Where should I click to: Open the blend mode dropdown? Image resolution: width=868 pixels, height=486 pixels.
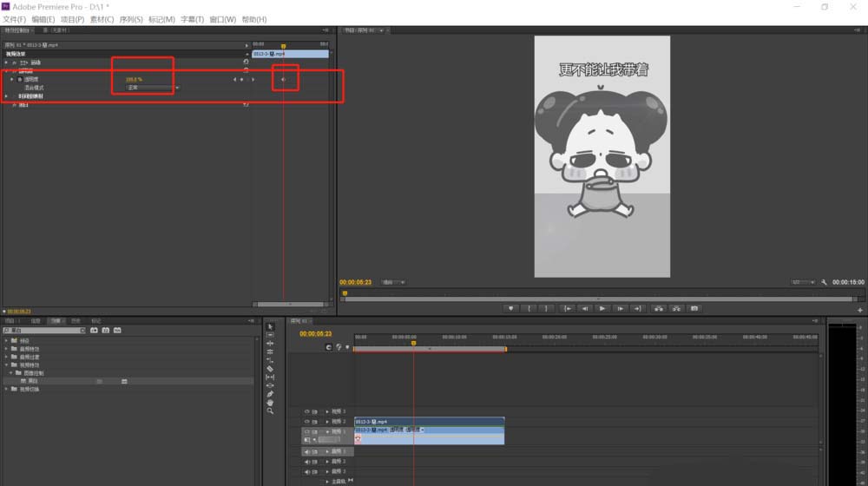[153, 88]
